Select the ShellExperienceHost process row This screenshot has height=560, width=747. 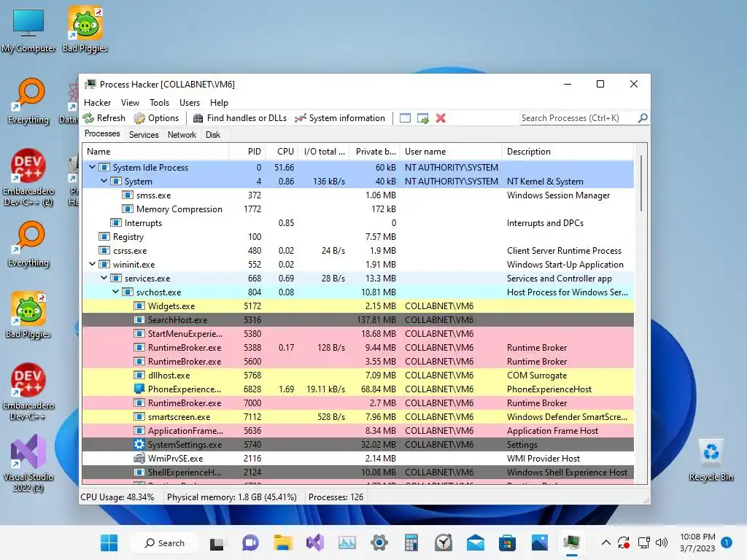click(x=357, y=472)
